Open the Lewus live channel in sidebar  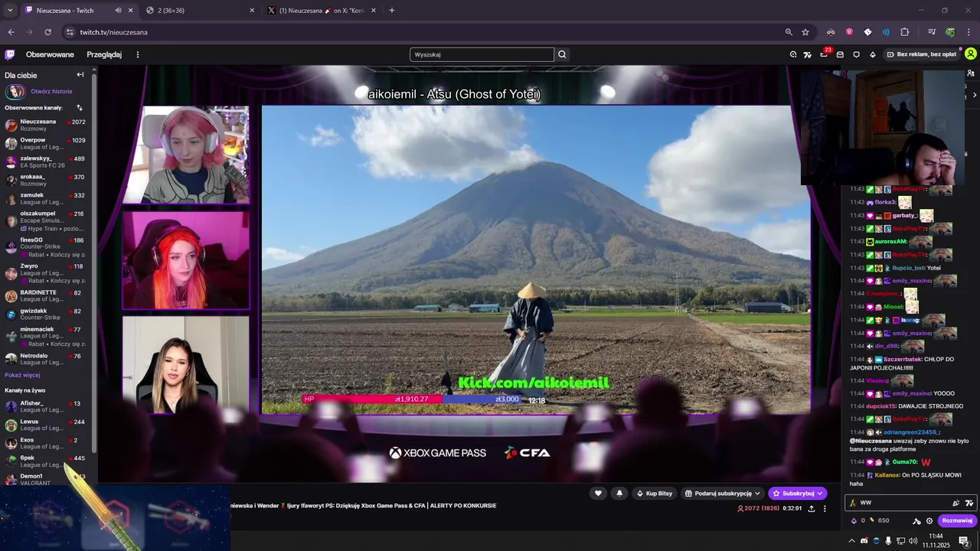coord(46,425)
